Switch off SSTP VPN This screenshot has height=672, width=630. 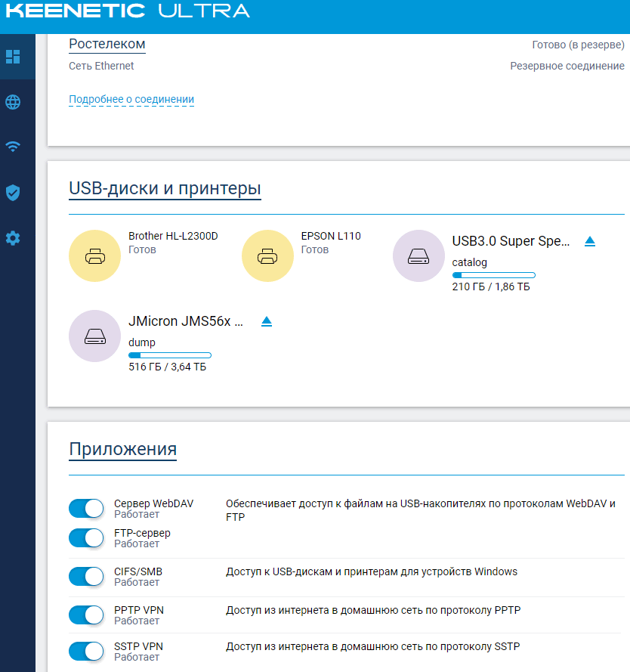86,652
